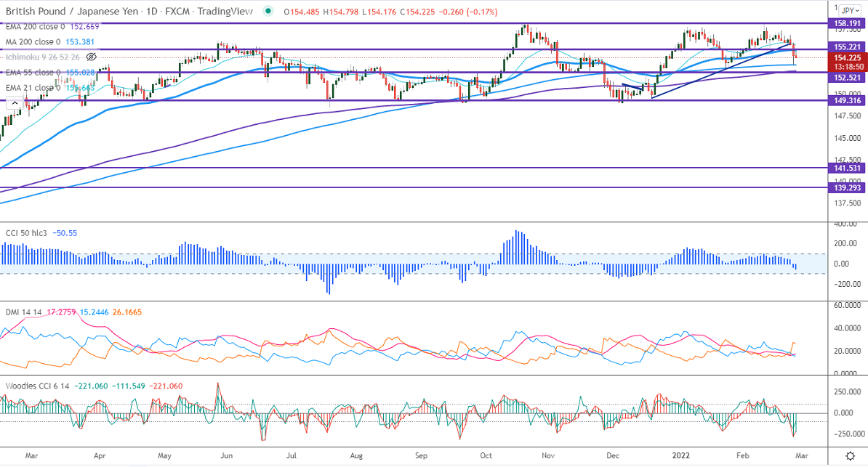
Task: Click the Dec label on time axis
Action: (613, 456)
